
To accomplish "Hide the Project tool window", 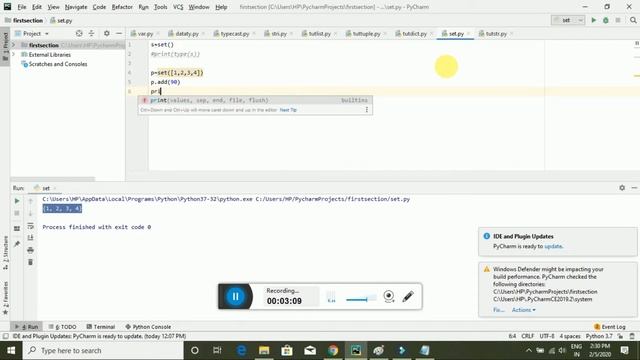I will [x=119, y=33].
